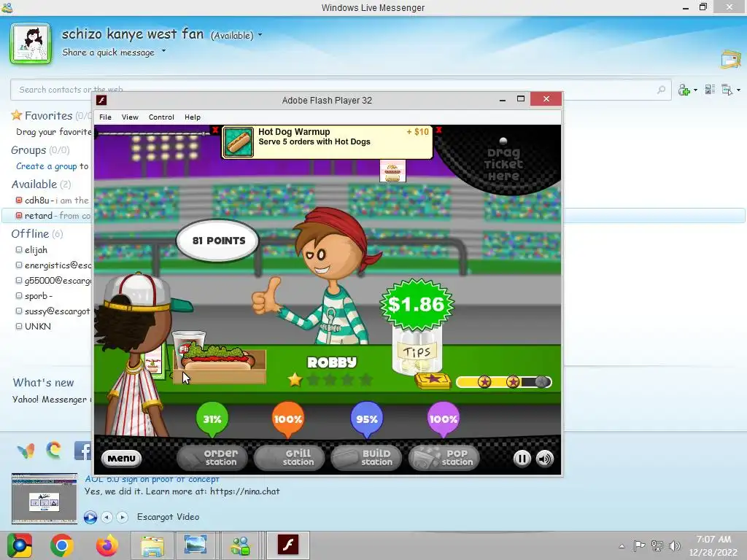Open File Explorer from the taskbar

pyautogui.click(x=152, y=545)
